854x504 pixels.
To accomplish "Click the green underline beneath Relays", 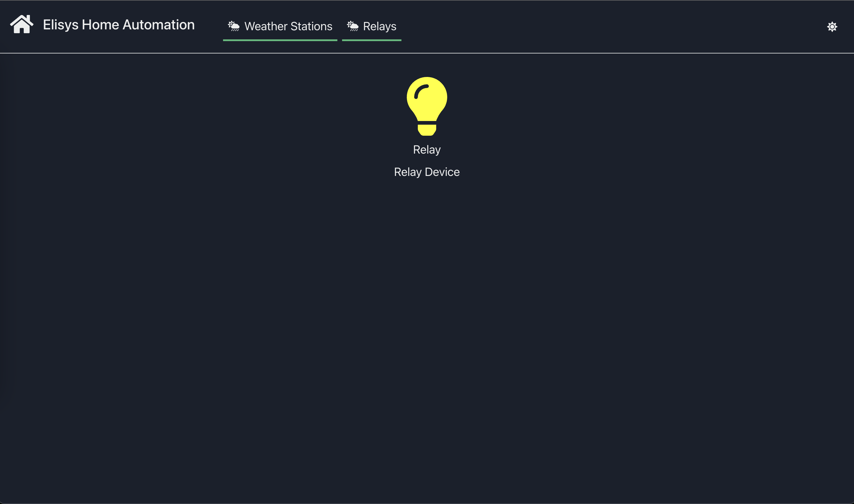I will click(371, 41).
